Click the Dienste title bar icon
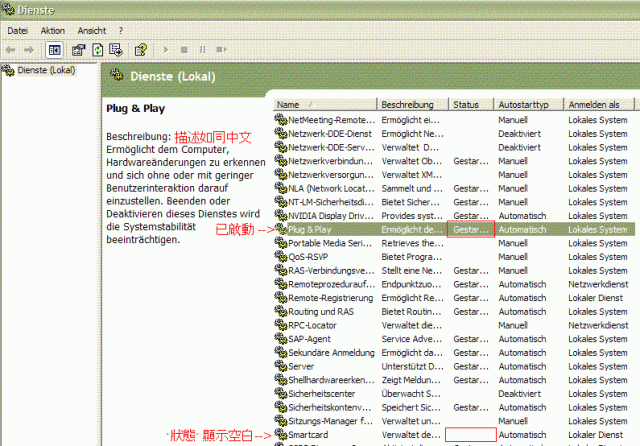 point(8,8)
